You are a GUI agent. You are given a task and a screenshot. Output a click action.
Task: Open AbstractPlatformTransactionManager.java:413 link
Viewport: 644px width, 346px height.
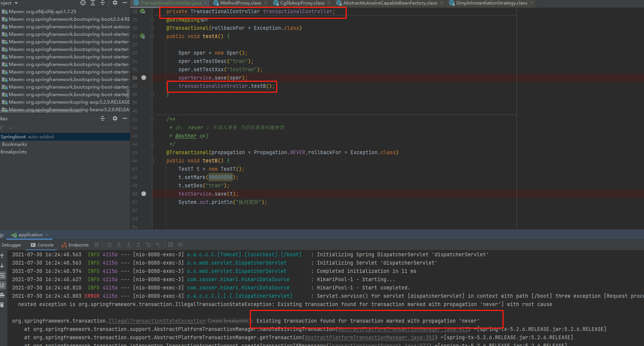pos(403,329)
